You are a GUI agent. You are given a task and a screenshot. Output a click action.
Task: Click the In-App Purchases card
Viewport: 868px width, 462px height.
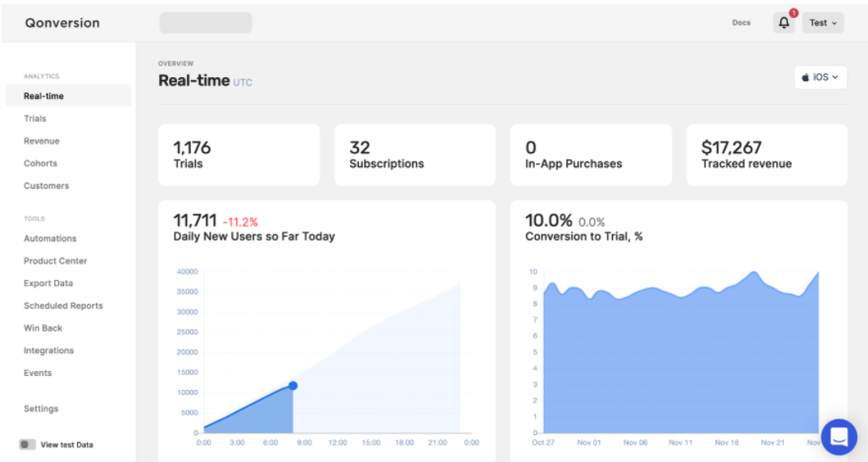tap(591, 154)
